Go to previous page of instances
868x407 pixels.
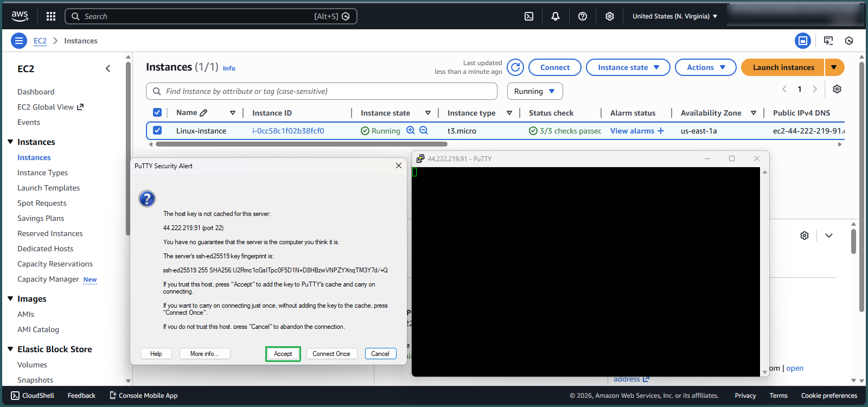784,89
